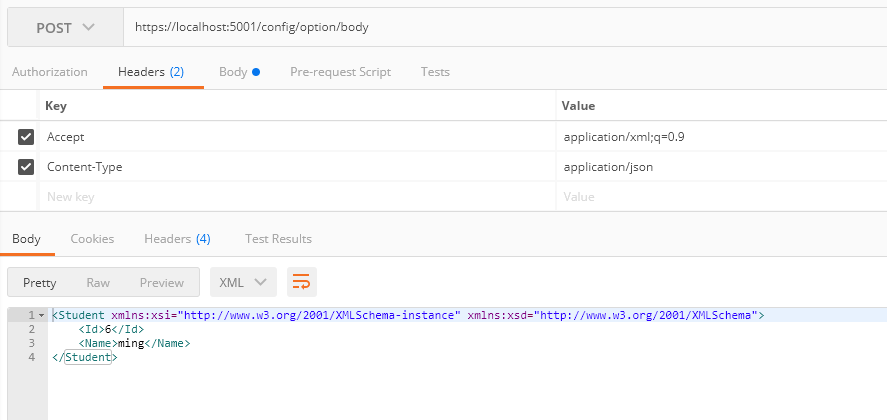Open the request Body tab
Screen dimensions: 887x420
click(239, 72)
